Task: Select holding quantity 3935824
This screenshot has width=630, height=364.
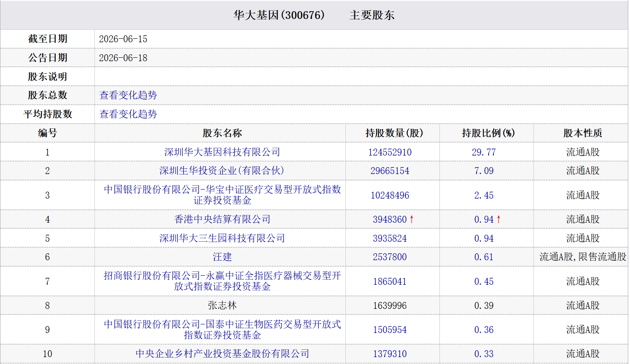Action: [390, 238]
